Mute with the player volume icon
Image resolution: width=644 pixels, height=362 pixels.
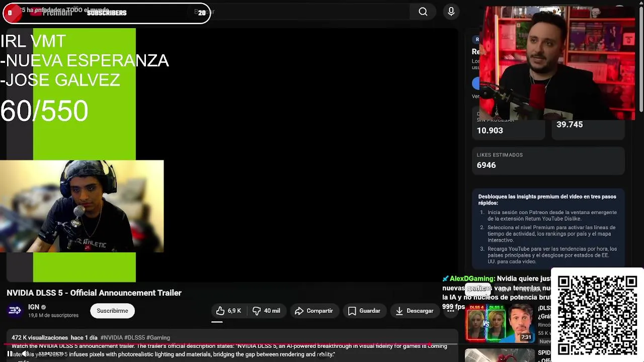pyautogui.click(x=25, y=354)
